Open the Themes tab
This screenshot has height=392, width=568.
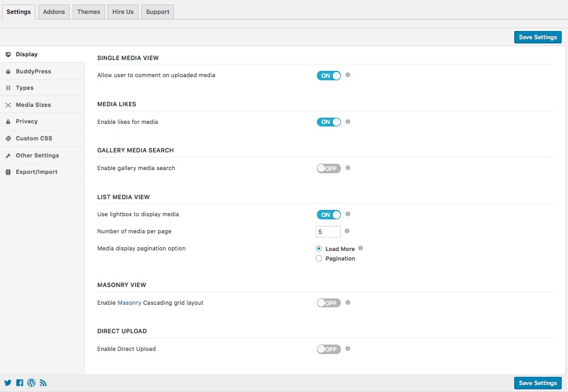tap(89, 12)
